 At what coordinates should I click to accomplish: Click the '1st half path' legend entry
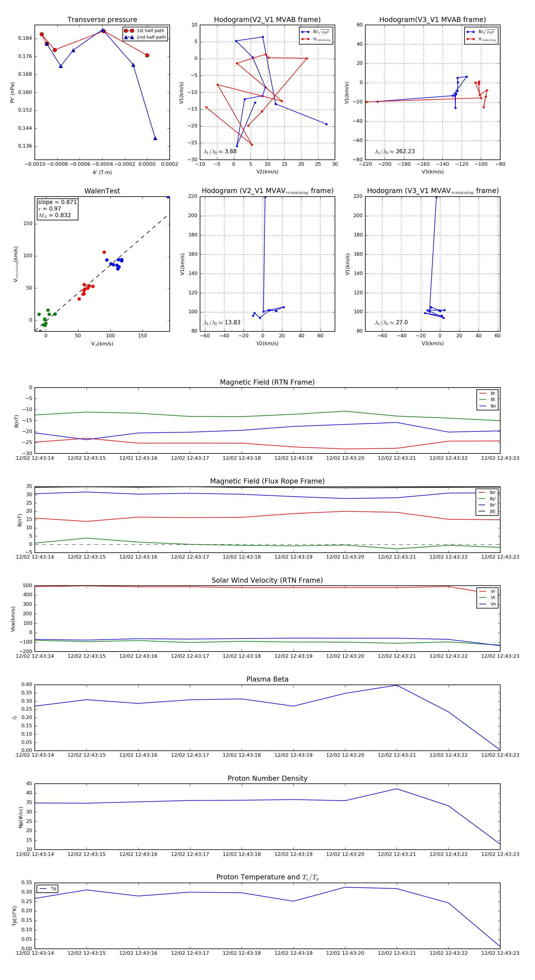[x=145, y=31]
